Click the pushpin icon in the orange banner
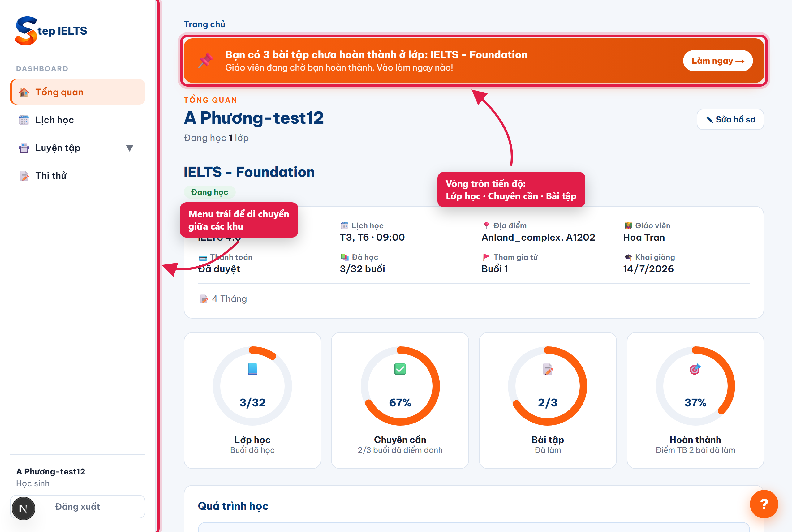The height and width of the screenshot is (532, 792). pyautogui.click(x=206, y=60)
